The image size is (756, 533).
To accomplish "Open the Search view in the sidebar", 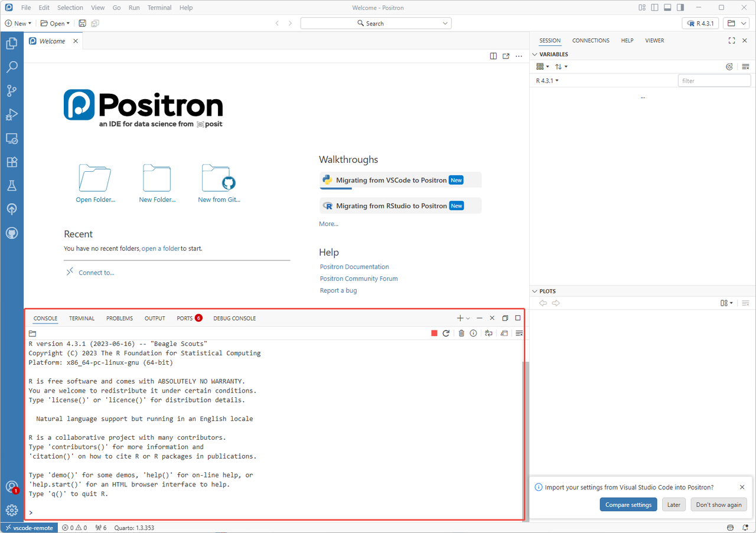I will 12,67.
